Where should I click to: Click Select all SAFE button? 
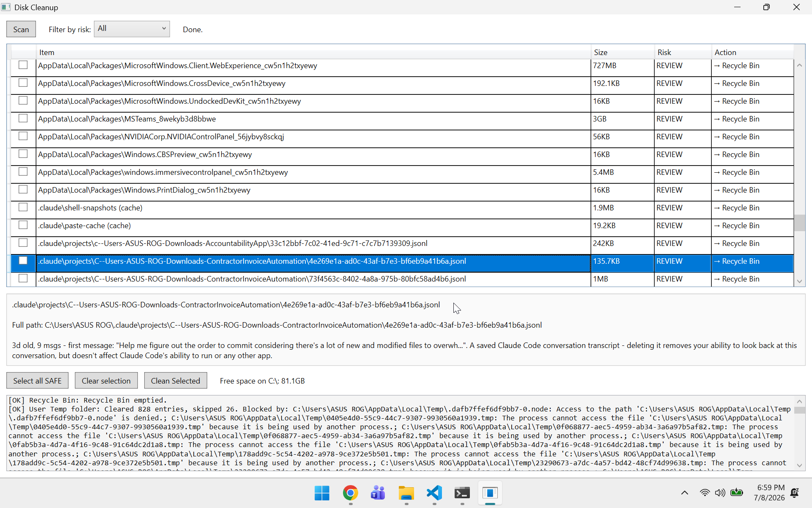pos(37,381)
